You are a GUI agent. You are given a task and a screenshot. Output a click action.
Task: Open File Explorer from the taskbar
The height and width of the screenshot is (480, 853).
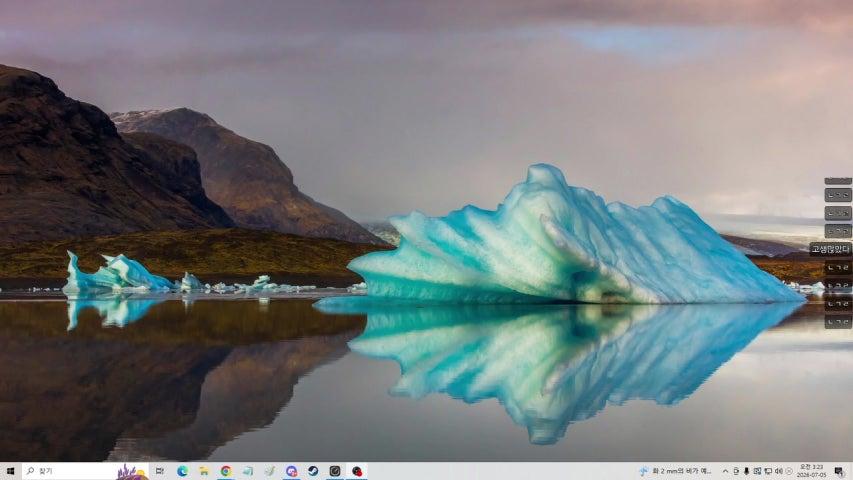tap(204, 471)
